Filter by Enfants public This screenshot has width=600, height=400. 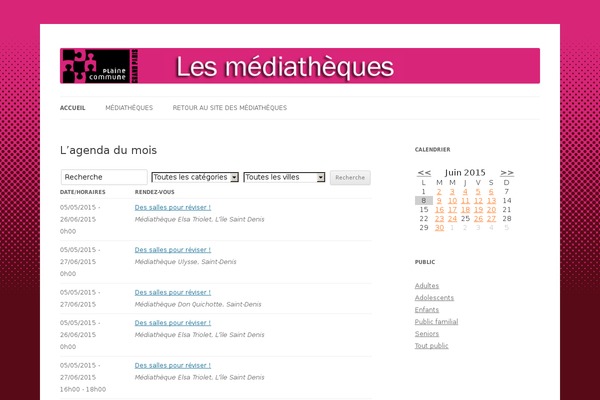pos(427,310)
